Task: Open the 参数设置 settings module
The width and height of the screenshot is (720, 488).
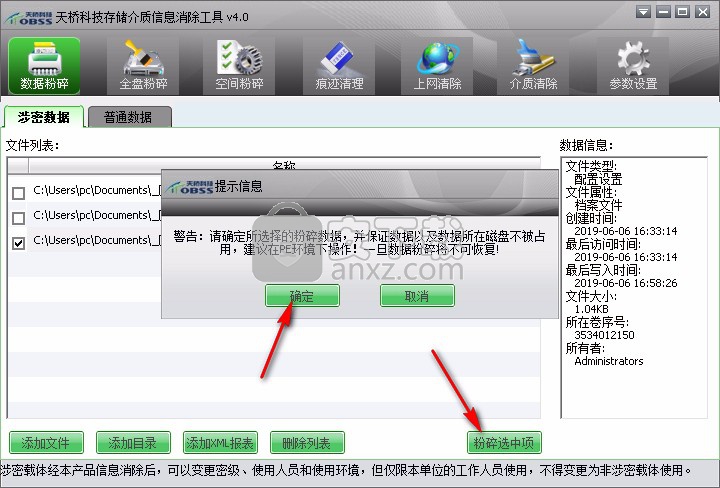Action: (x=633, y=66)
